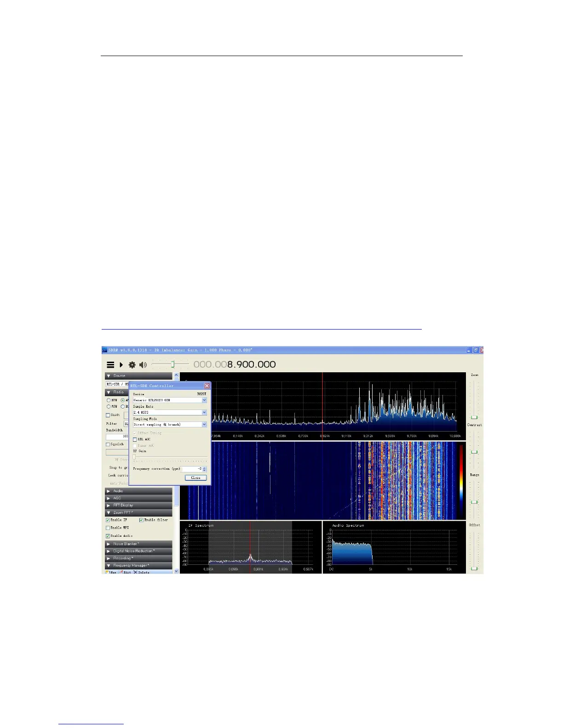563x728 pixels.
Task: Decrease frequency correction with down stepper
Action: [x=205, y=470]
